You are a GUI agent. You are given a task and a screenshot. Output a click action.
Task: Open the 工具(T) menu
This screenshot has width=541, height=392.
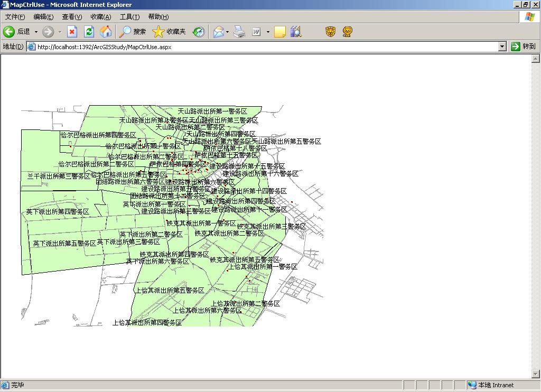(x=129, y=17)
